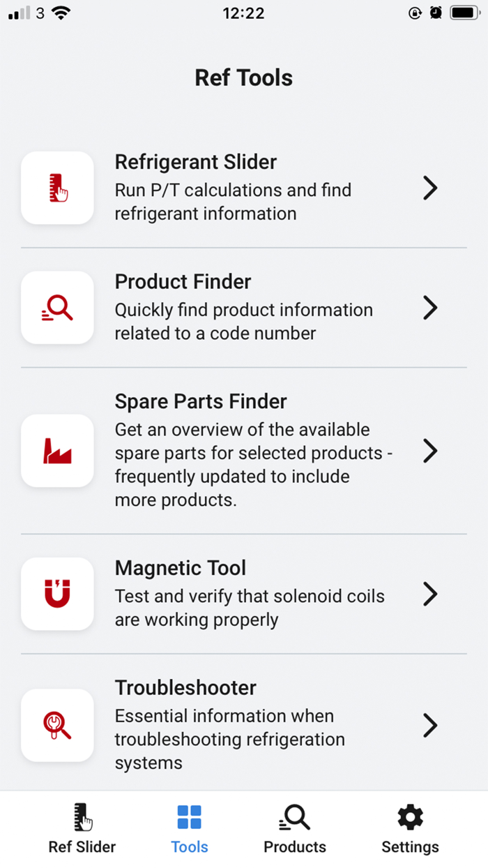Screen dimensions: 488x868
Task: Open Product Finder using its chevron arrow
Action: (x=431, y=308)
